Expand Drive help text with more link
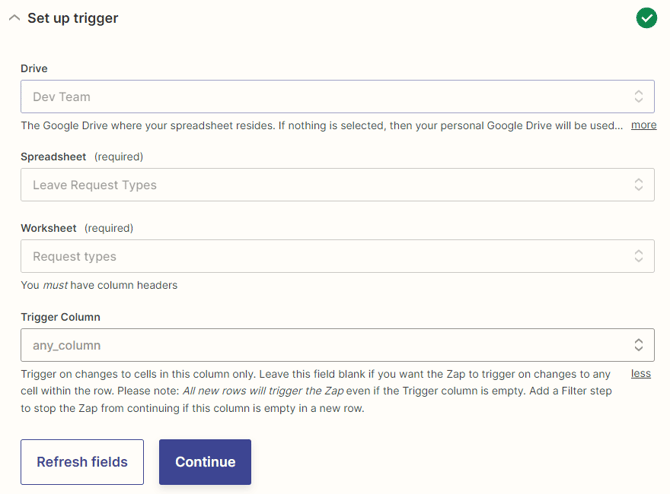 point(643,125)
